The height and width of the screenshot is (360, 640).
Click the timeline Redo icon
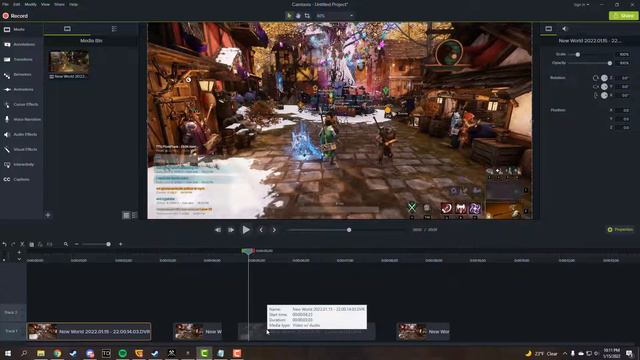pyautogui.click(x=13, y=244)
